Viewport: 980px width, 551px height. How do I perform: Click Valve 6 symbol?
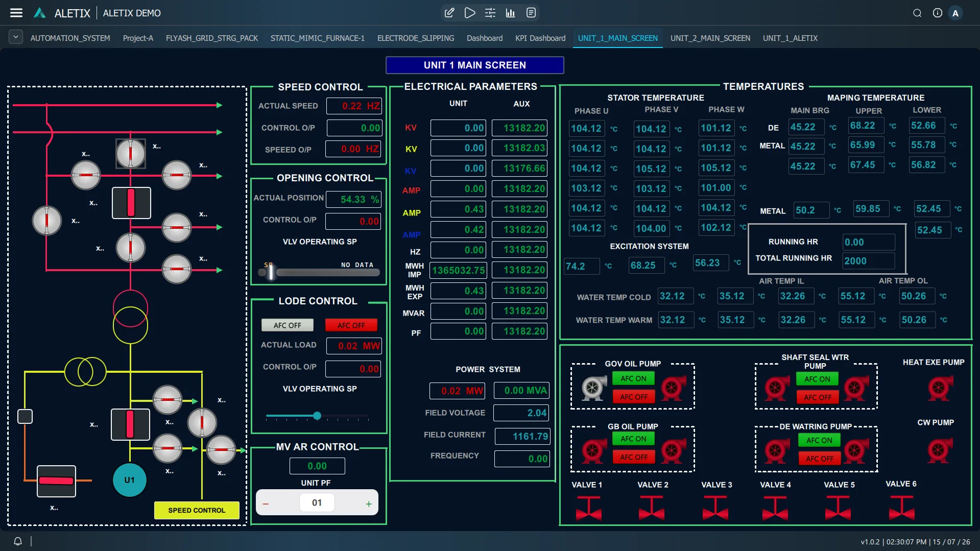pyautogui.click(x=902, y=509)
